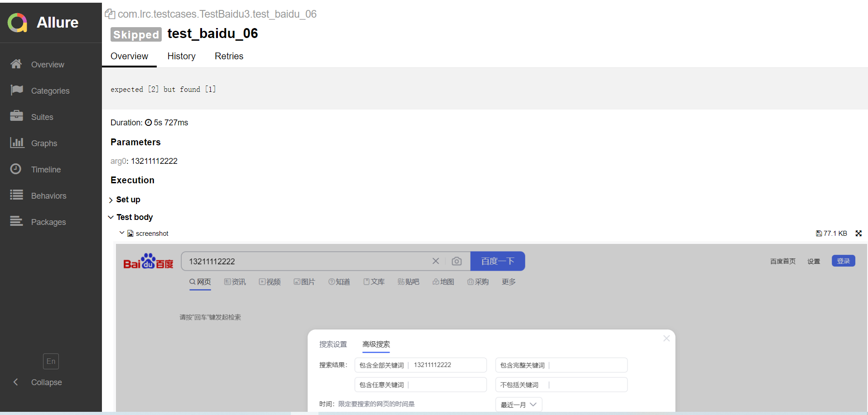Click the Allure logo icon
The image size is (868, 415).
[17, 23]
